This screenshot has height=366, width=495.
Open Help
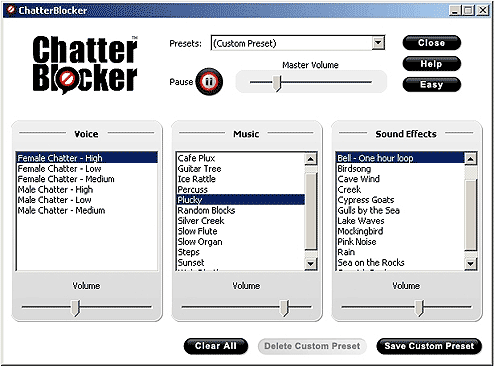point(432,64)
